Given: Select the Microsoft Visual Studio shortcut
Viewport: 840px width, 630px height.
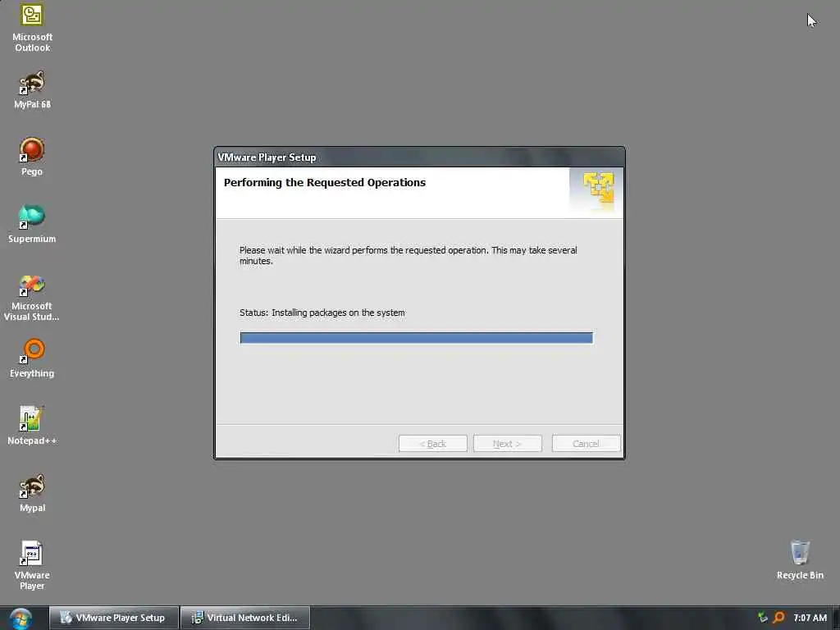Looking at the screenshot, I should pyautogui.click(x=32, y=298).
